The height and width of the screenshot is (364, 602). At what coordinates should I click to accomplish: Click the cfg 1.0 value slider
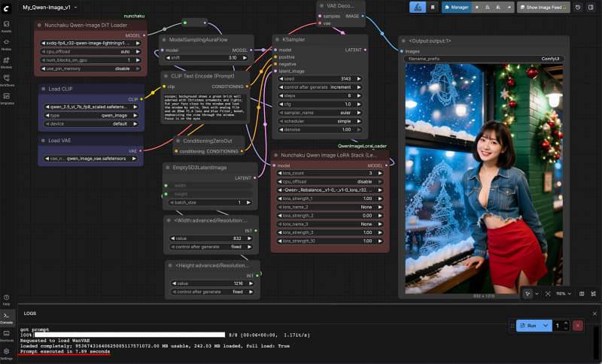pos(319,105)
